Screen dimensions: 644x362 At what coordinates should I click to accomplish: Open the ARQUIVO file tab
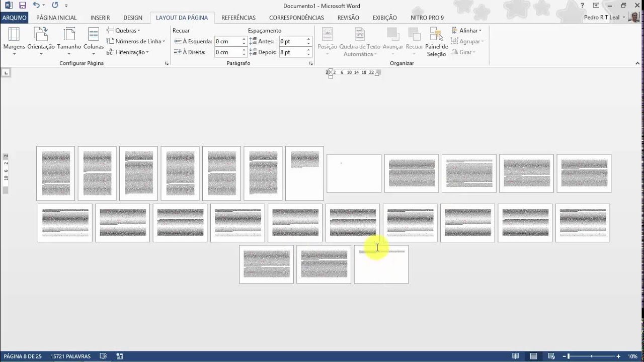coord(15,18)
